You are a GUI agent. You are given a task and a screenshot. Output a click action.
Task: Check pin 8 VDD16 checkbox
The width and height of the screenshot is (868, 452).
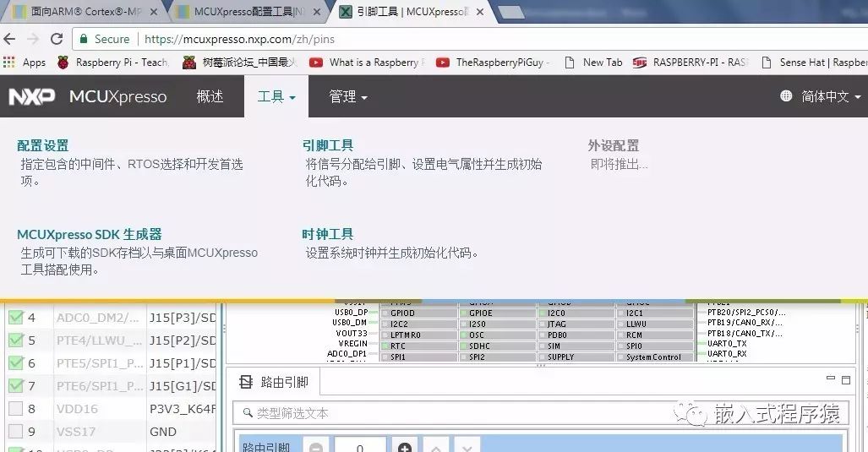click(x=16, y=408)
